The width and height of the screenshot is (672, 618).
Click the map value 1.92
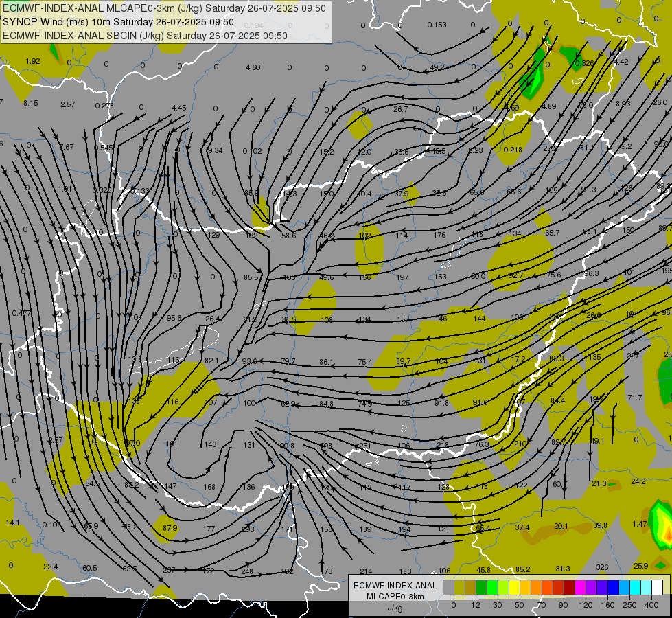33,61
